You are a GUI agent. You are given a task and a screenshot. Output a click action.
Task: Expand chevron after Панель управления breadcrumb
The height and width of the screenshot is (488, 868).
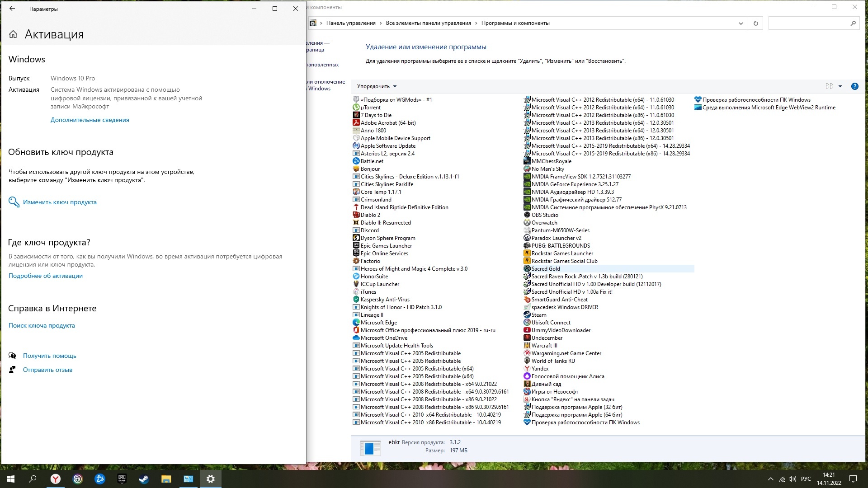(381, 23)
